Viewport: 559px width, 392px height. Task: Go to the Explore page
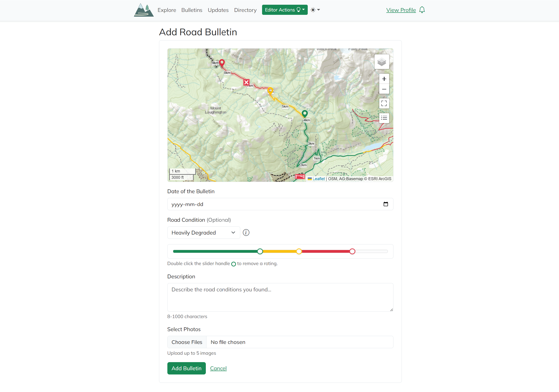point(167,10)
